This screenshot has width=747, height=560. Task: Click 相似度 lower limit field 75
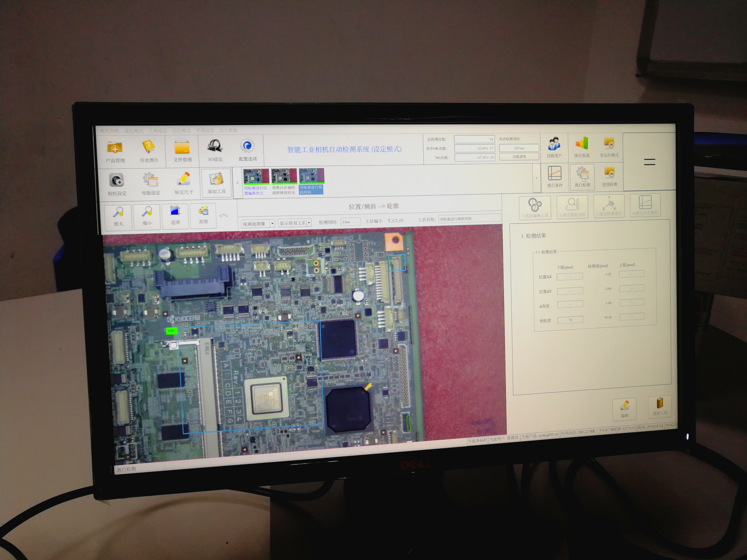point(570,320)
